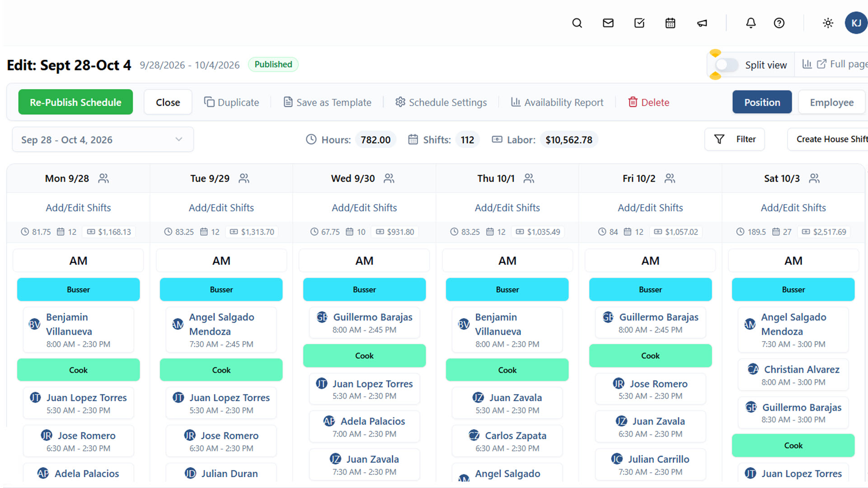Expand the Sep 28 - Oct 4, 2026 date dropdown
This screenshot has height=488, width=868.
click(x=103, y=140)
